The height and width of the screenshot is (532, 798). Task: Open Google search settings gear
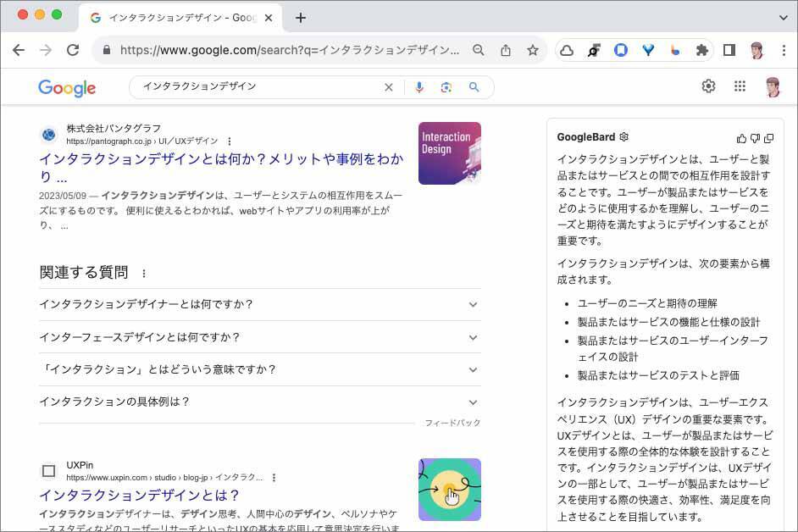tap(708, 86)
